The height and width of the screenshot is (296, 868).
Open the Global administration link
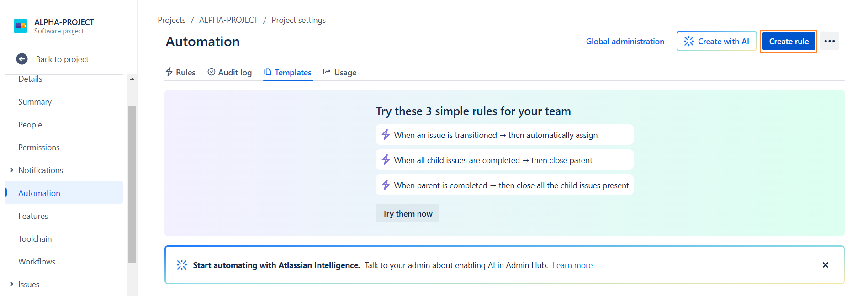625,41
